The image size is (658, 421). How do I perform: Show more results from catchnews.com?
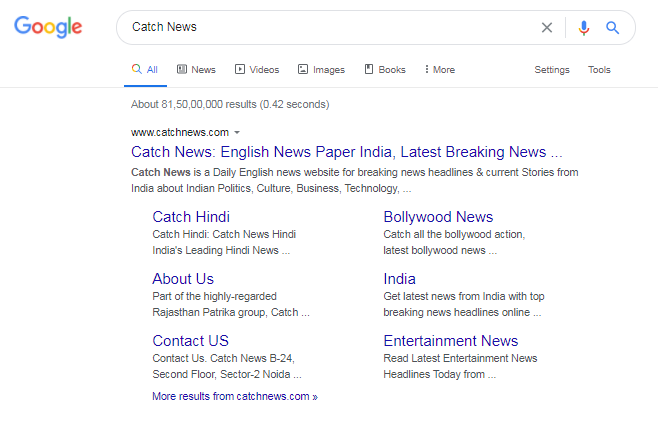click(x=235, y=396)
